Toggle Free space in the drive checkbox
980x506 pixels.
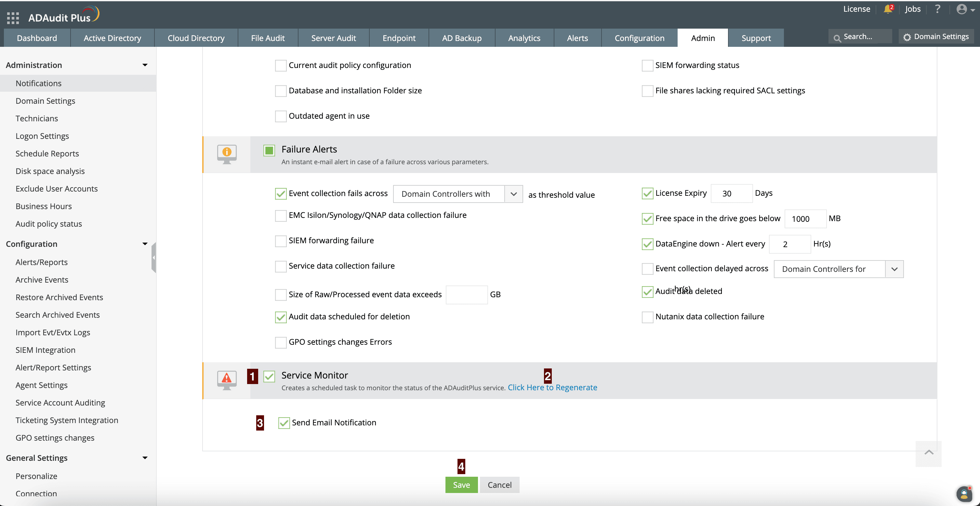(647, 219)
